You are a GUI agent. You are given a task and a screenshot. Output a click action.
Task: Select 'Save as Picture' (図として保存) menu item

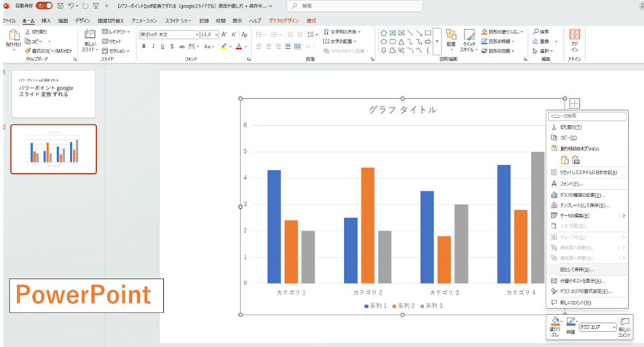(x=576, y=269)
